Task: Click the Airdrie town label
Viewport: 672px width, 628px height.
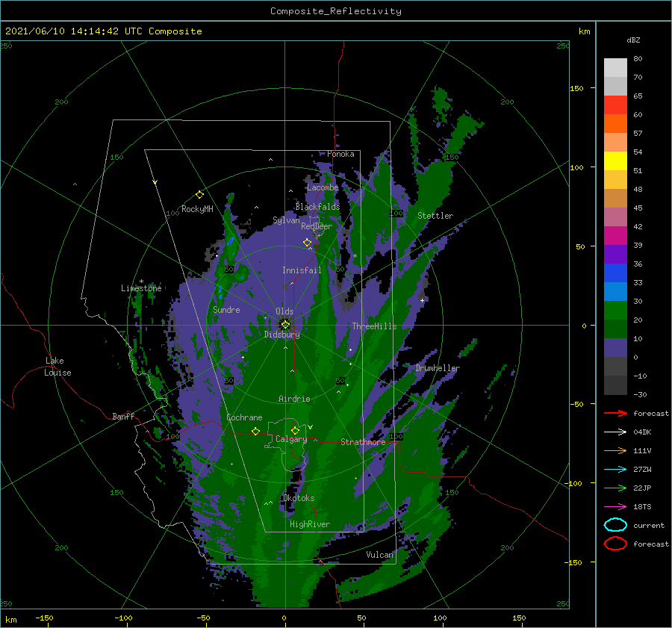Action: point(294,399)
